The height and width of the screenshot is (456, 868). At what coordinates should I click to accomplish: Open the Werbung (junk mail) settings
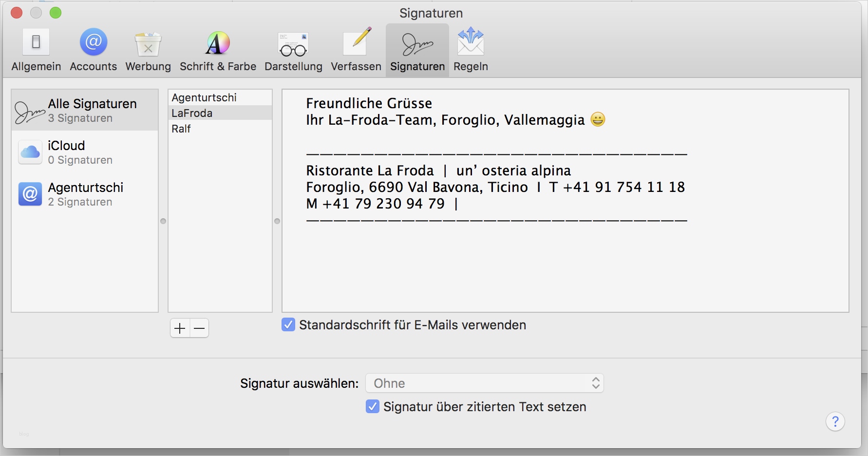(x=148, y=49)
